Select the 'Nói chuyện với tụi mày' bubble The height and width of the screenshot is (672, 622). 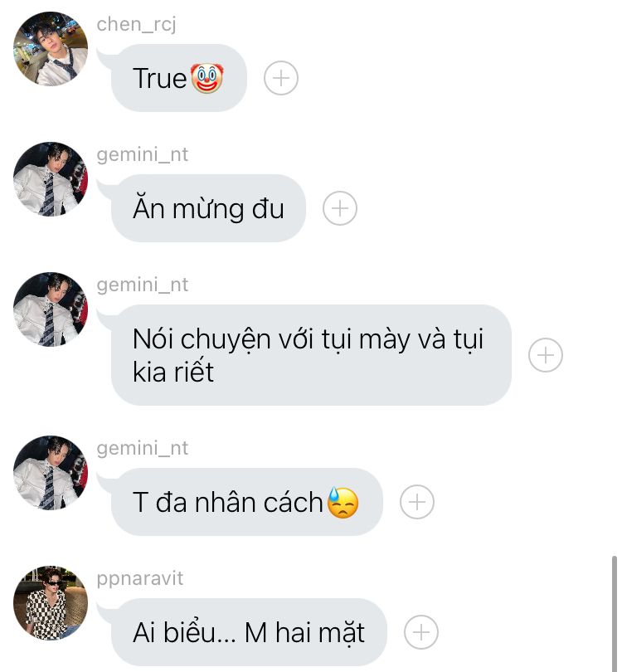311,355
